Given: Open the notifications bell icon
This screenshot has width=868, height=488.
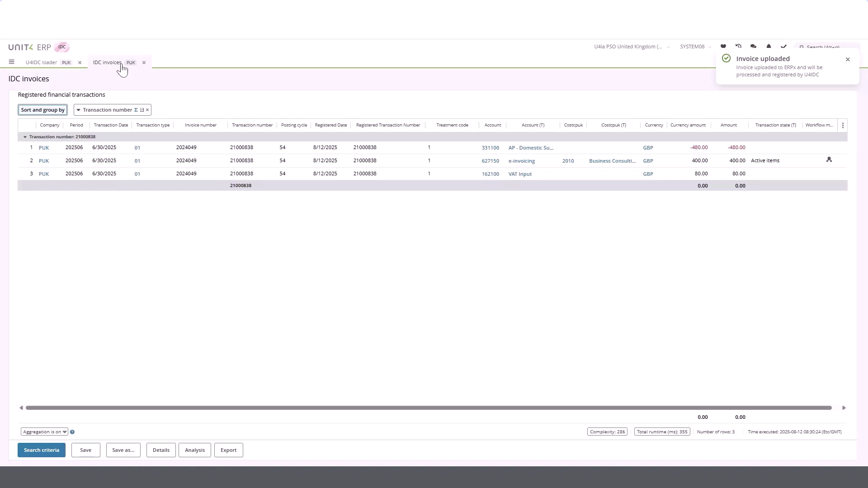Looking at the screenshot, I should (x=769, y=46).
